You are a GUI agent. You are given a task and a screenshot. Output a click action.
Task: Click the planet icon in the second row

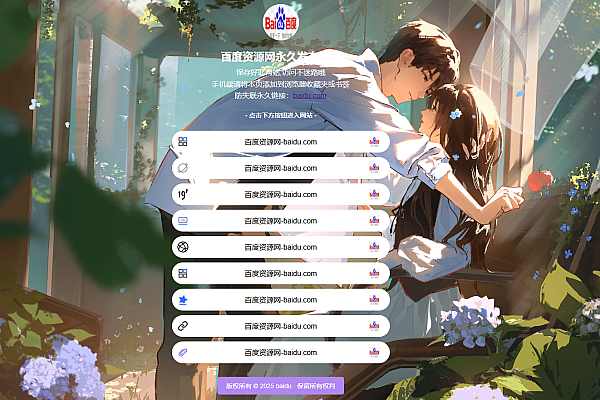tap(183, 168)
